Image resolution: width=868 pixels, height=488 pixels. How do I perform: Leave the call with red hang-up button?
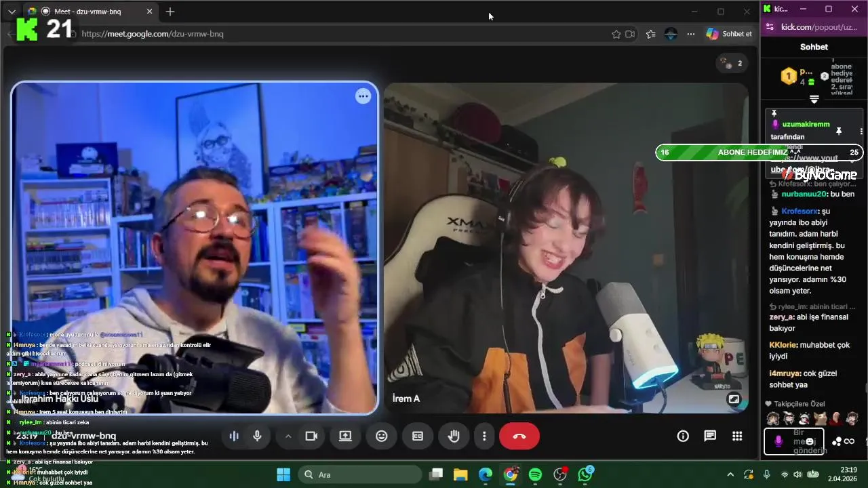(x=519, y=436)
